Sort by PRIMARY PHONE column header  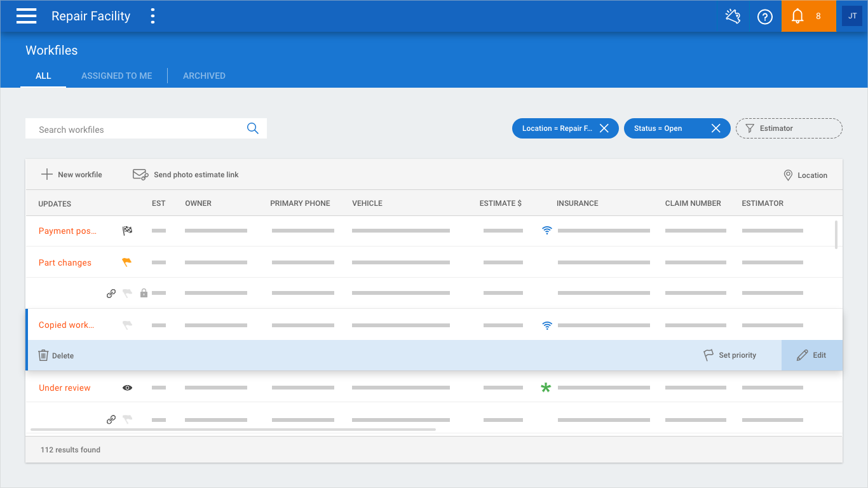pos(300,203)
